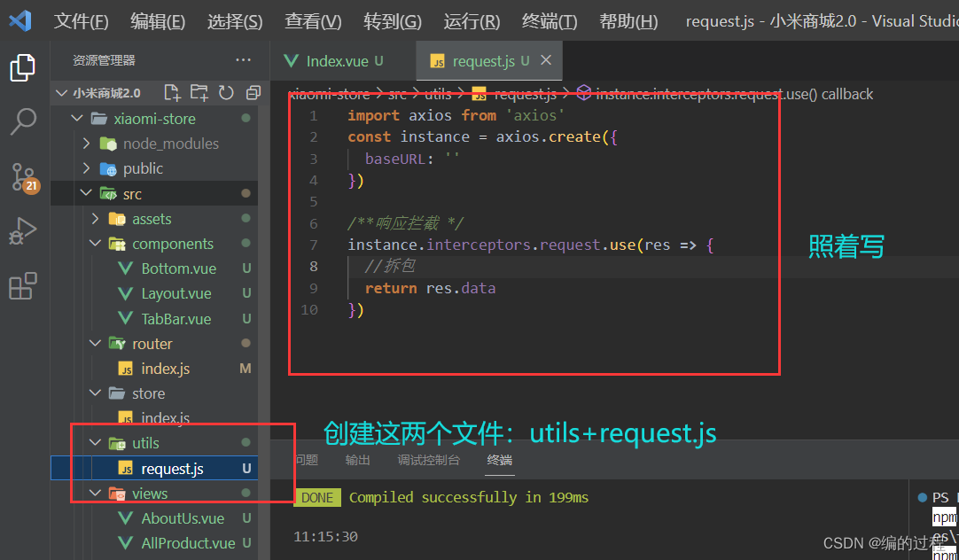Select request.js in the utils folder

click(154, 469)
